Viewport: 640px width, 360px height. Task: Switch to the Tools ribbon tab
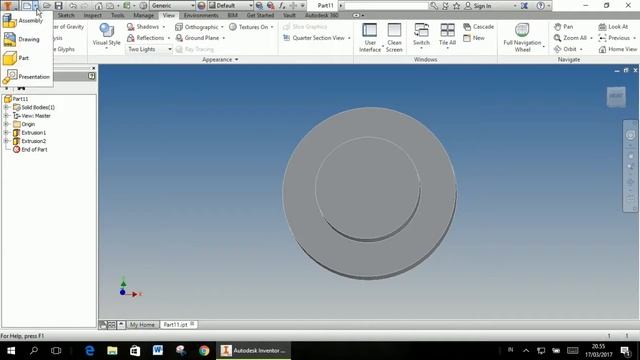point(118,15)
